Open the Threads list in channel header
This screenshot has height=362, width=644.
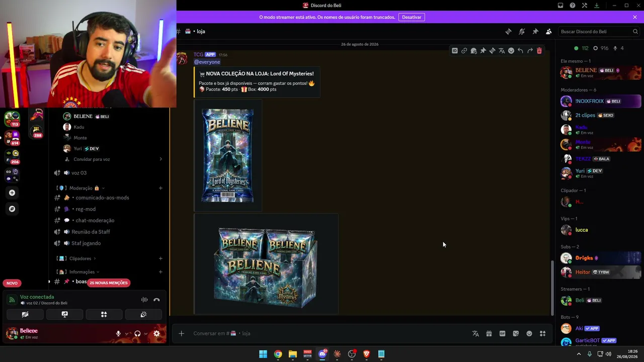tap(508, 31)
